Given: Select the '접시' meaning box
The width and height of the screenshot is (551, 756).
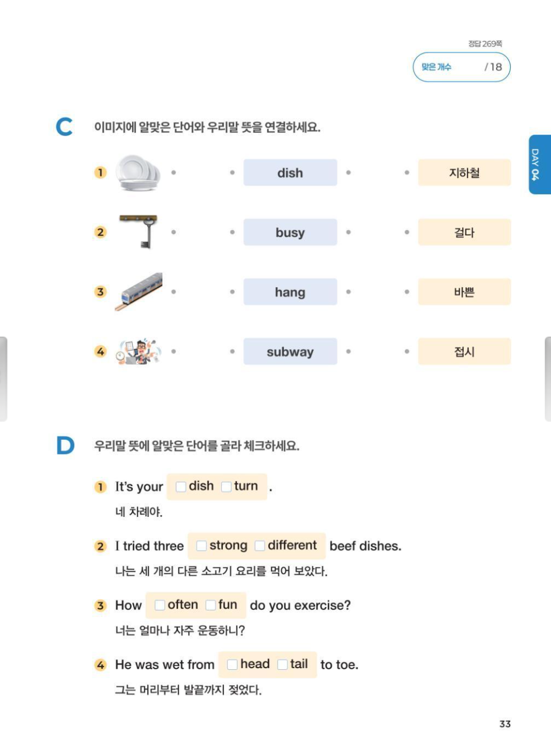Looking at the screenshot, I should (464, 352).
